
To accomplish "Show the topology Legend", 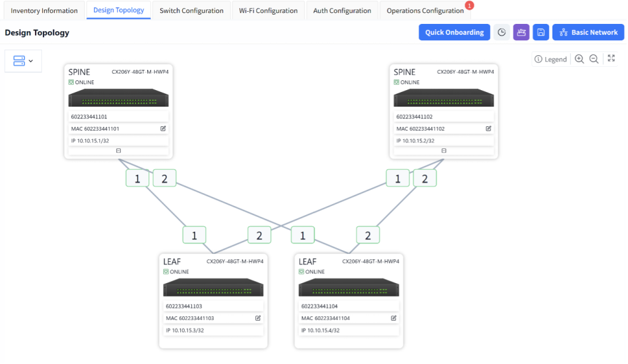I will tap(551, 59).
